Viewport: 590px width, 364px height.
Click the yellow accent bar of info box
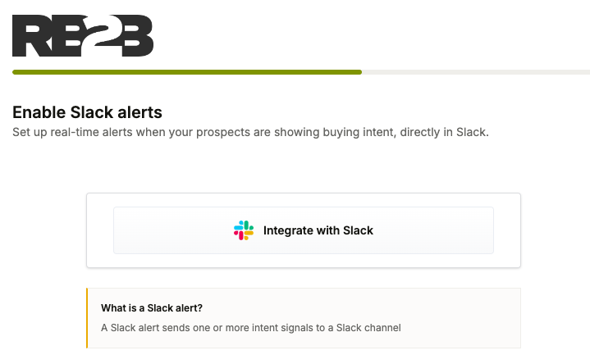tap(87, 318)
